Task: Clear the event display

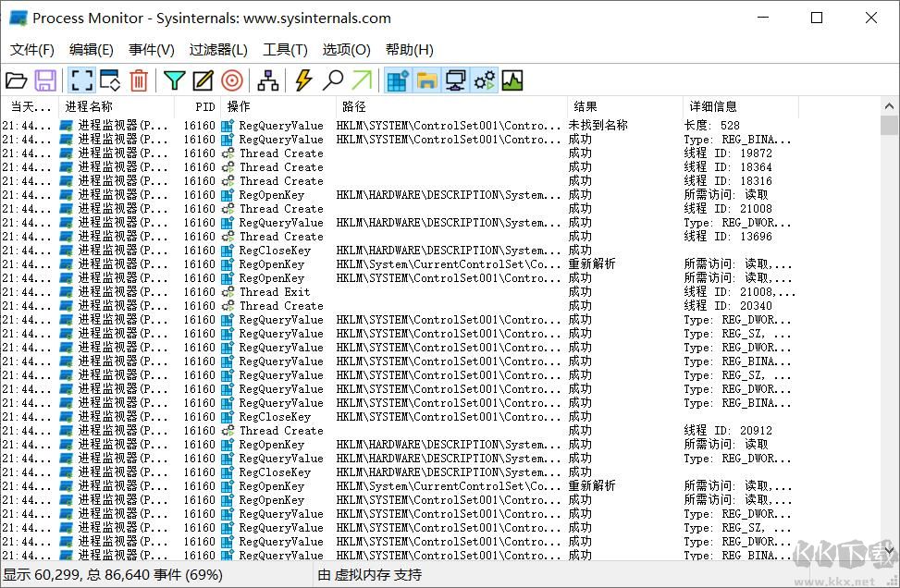Action: pos(139,80)
